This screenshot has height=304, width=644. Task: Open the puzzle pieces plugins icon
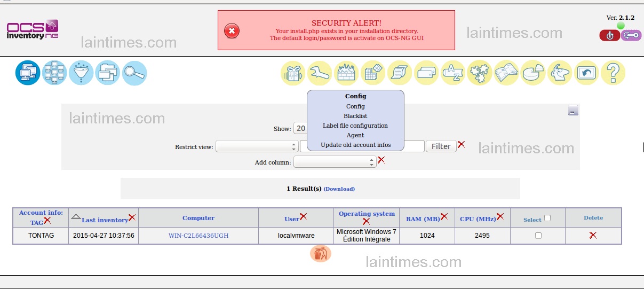click(480, 73)
